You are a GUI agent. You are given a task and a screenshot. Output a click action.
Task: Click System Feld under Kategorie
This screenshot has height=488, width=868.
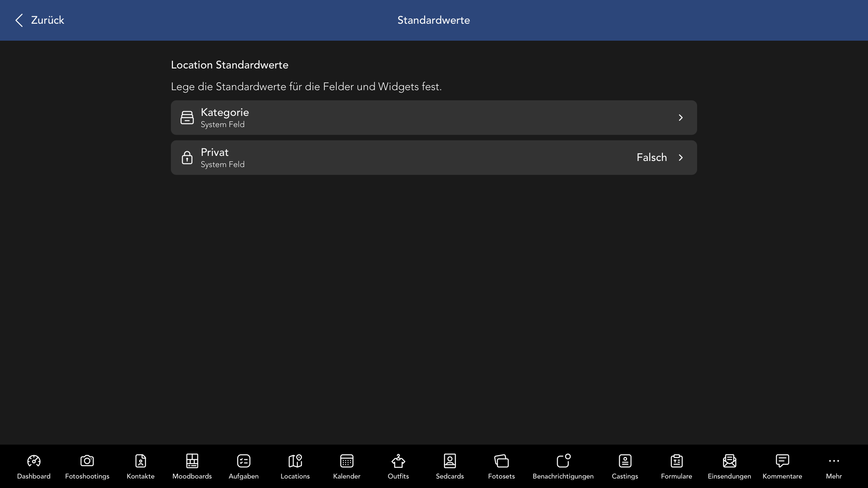pos(223,124)
